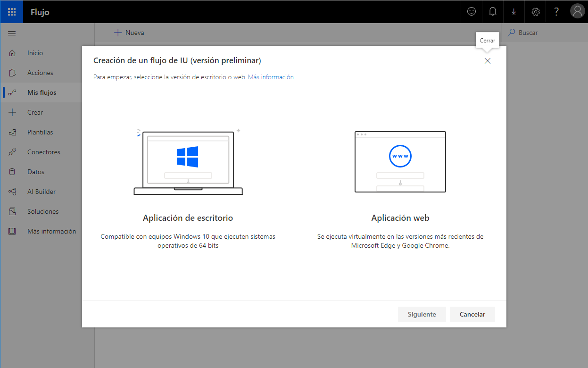
Task: Collapse the navigation hamburger menu
Action: [x=12, y=33]
